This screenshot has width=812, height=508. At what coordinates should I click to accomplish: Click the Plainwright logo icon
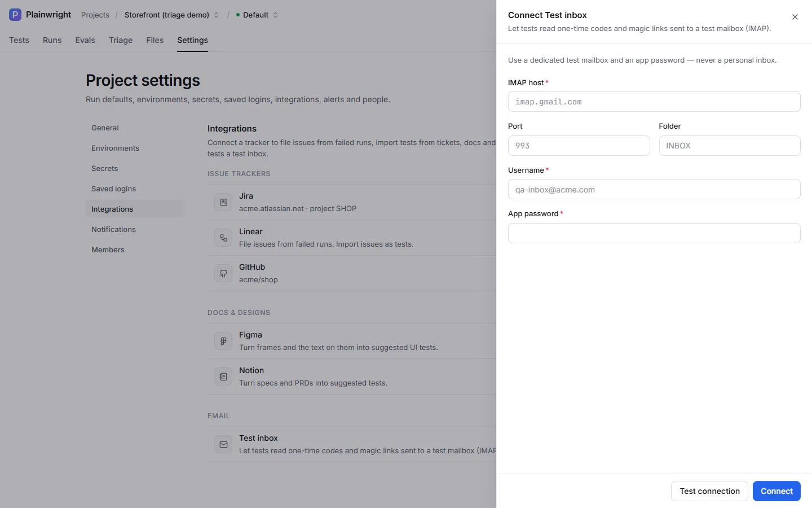[15, 15]
